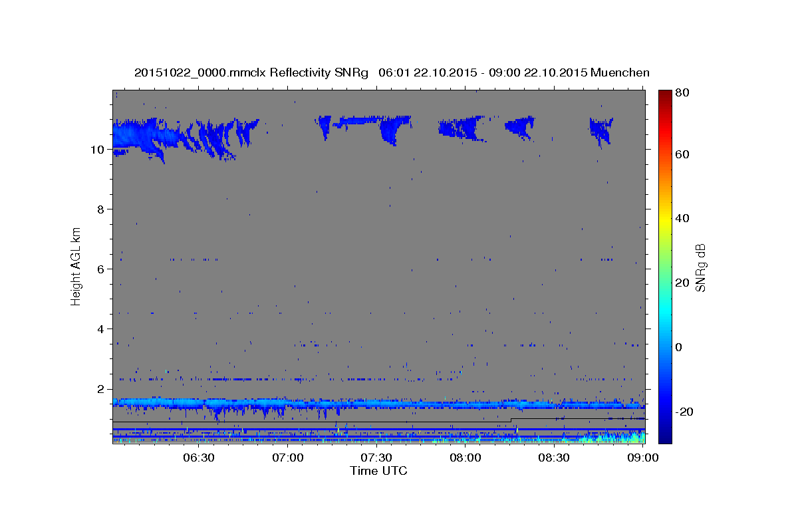The image size is (798, 532).
Task: Click the 2 km height tick label
Action: (101, 389)
